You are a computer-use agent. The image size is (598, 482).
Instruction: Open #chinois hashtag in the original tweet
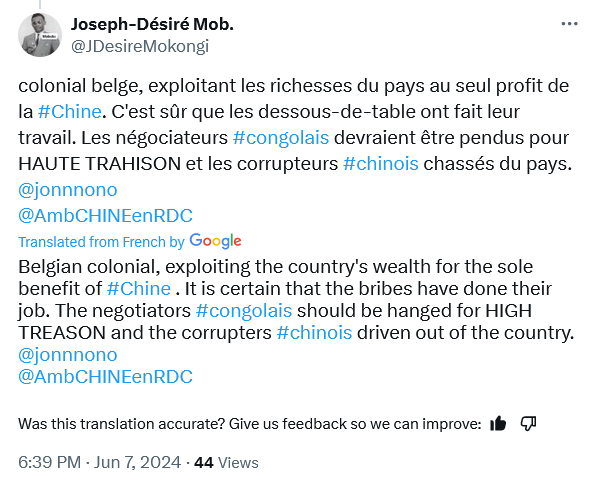click(381, 164)
